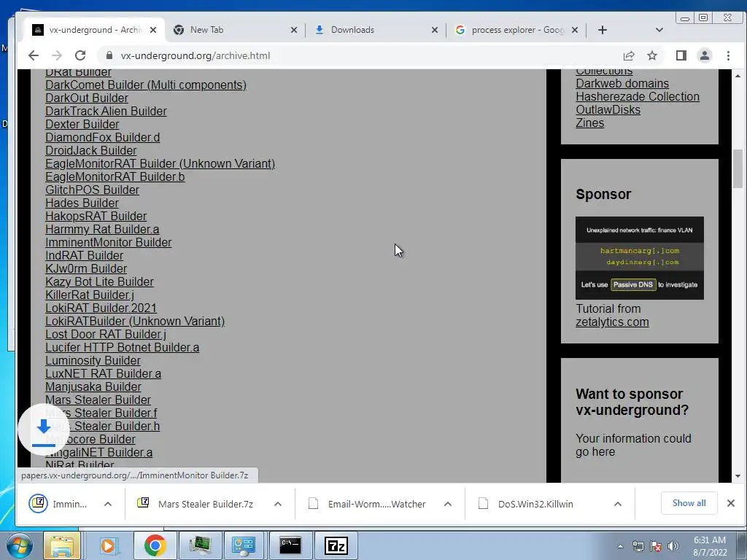
Task: Click the share page icon in address bar
Action: (x=629, y=55)
